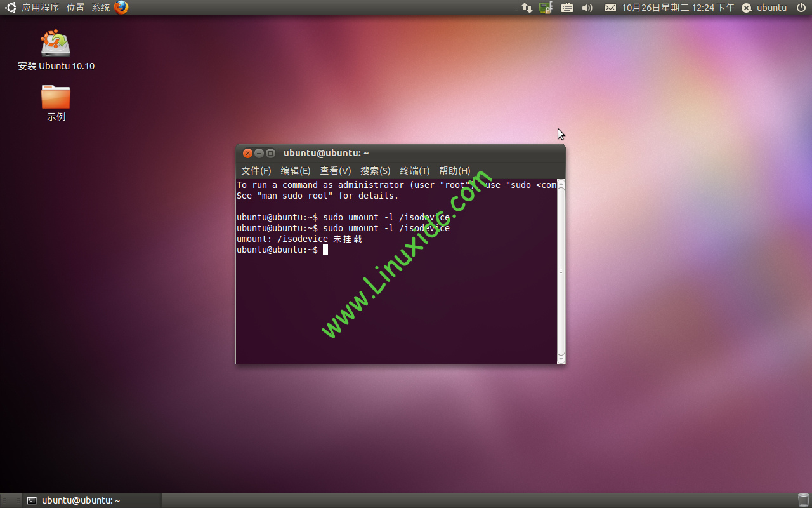Open the 应用程序 menu
The width and height of the screenshot is (812, 508).
pyautogui.click(x=41, y=8)
